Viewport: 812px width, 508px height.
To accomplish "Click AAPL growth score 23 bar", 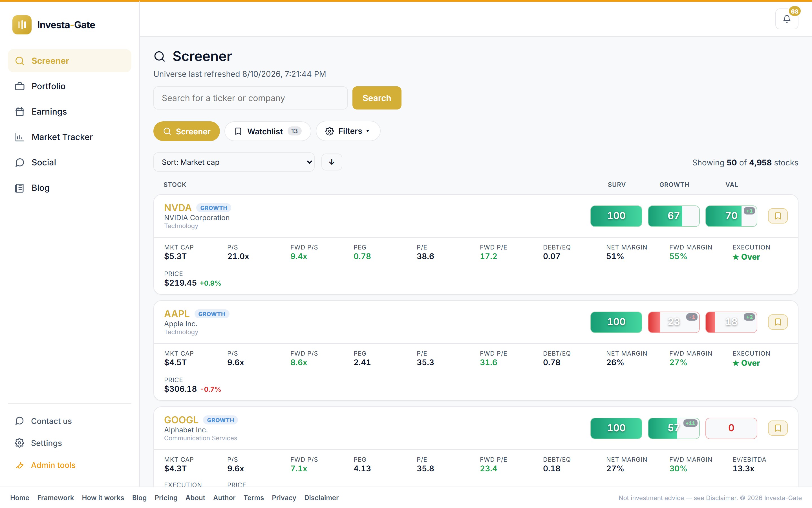I will pyautogui.click(x=673, y=322).
